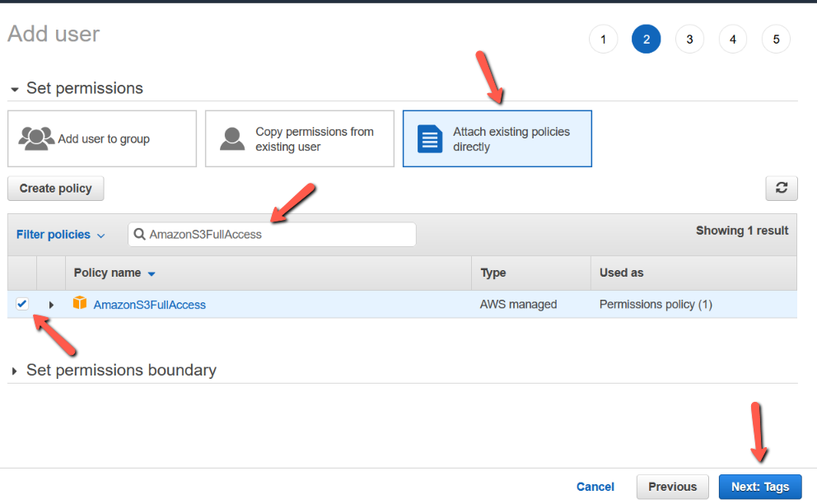Sort by the Policy name column
This screenshot has height=504, width=817.
pos(114,273)
